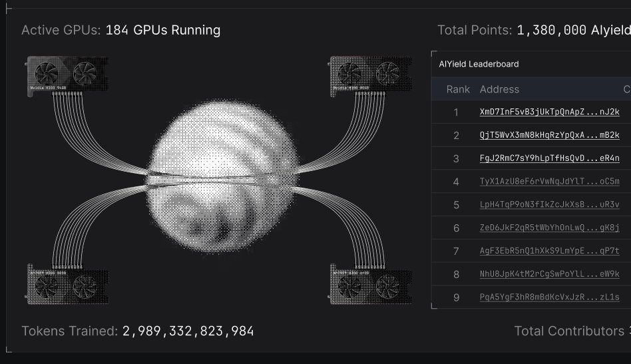Viewport: 631px width, 364px height.
Task: Click the top-right Nvidia GPU card image
Action: (x=370, y=77)
